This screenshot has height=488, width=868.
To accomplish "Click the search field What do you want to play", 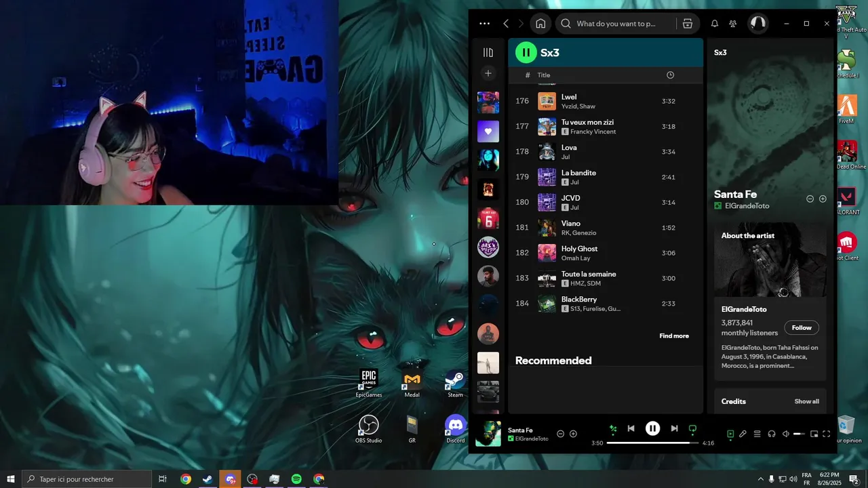I will 616,23.
